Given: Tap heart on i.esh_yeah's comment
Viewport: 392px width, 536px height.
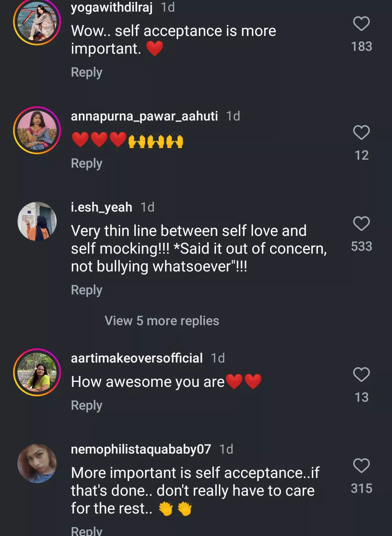Looking at the screenshot, I should (361, 224).
